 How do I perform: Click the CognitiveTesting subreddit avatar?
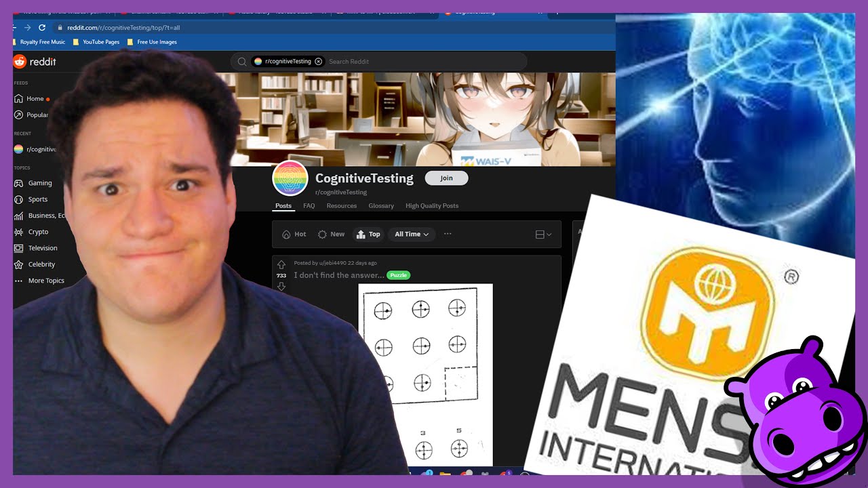(x=290, y=179)
